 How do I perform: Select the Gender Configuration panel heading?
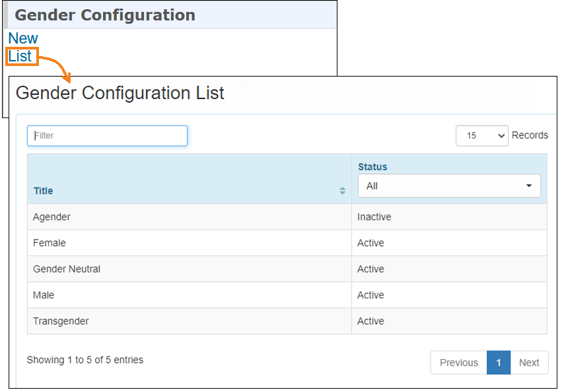(105, 15)
